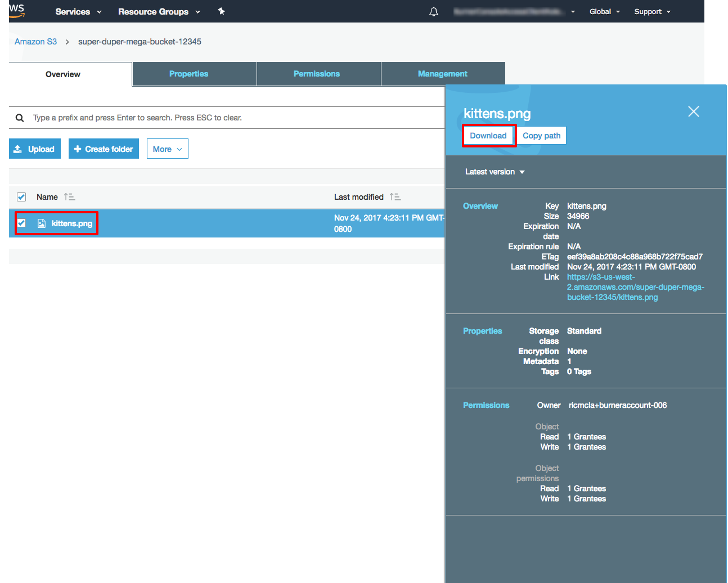Open the Services dropdown menu
The height and width of the screenshot is (583, 728).
pyautogui.click(x=78, y=11)
